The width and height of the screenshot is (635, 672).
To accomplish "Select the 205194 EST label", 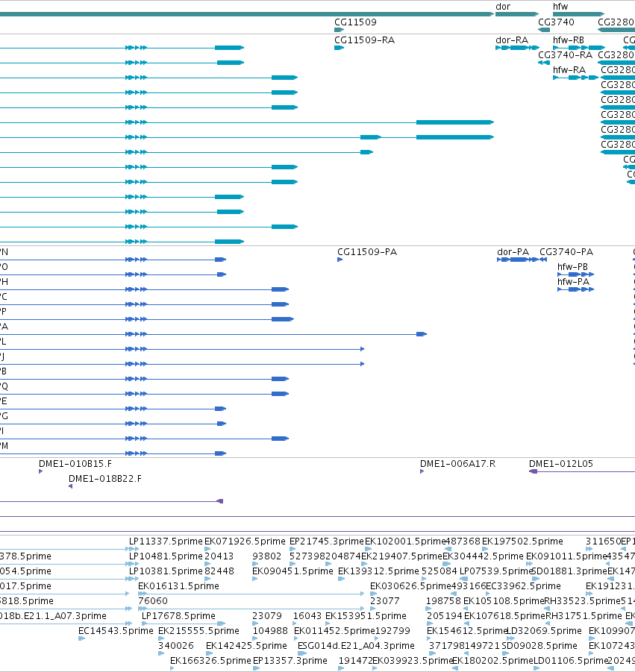I will coord(445,616).
